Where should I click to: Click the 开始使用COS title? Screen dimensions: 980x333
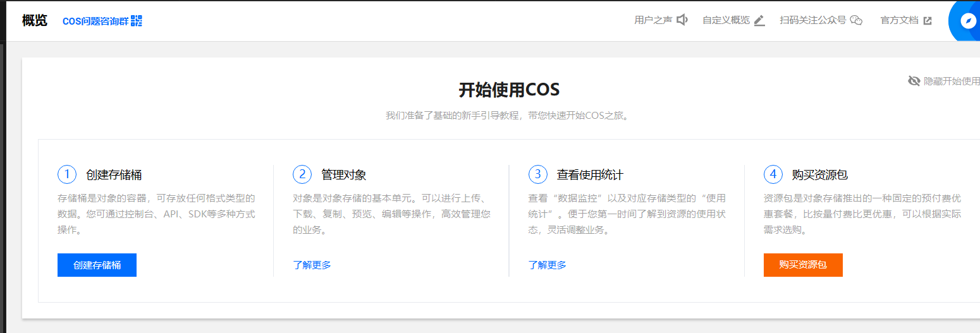(509, 90)
